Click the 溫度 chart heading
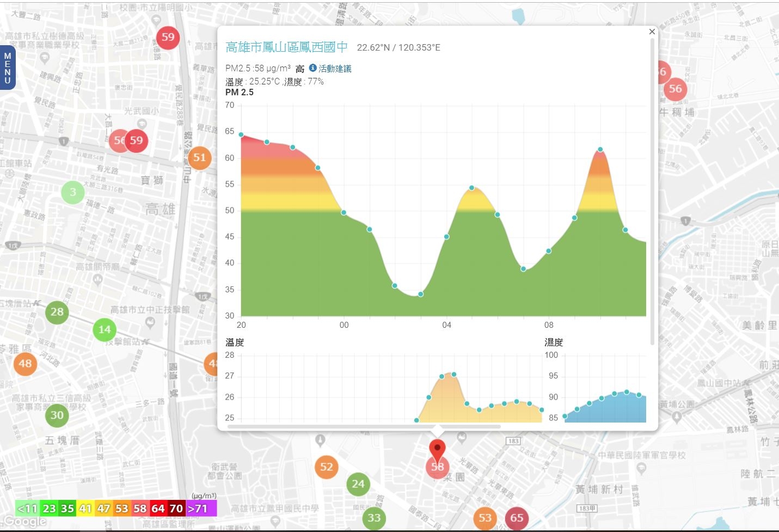 [235, 342]
